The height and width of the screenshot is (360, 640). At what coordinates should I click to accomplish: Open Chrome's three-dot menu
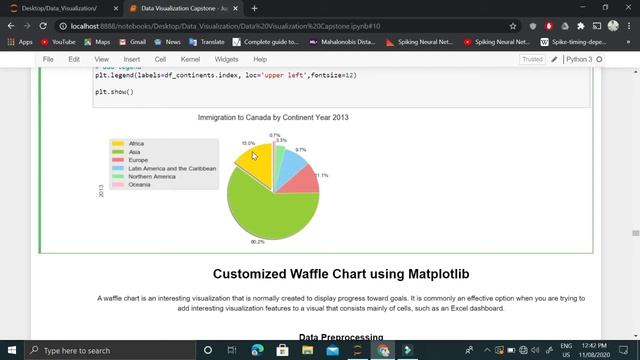tap(629, 26)
